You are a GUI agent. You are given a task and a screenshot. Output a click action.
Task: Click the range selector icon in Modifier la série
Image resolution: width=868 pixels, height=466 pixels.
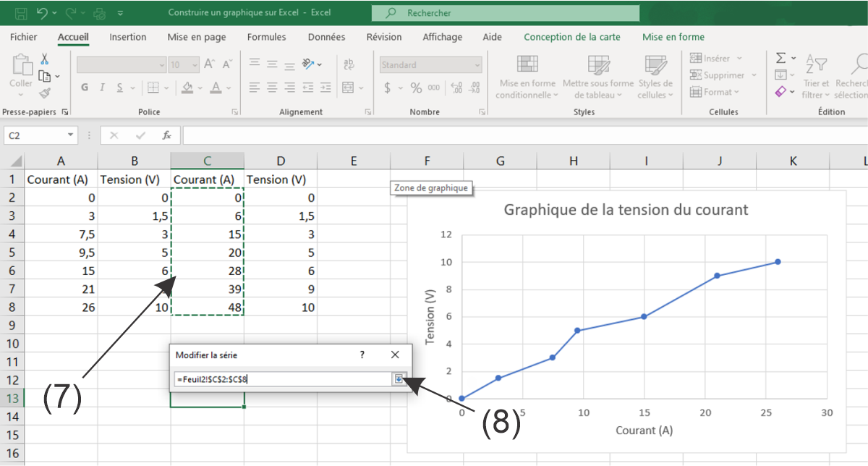tap(399, 378)
